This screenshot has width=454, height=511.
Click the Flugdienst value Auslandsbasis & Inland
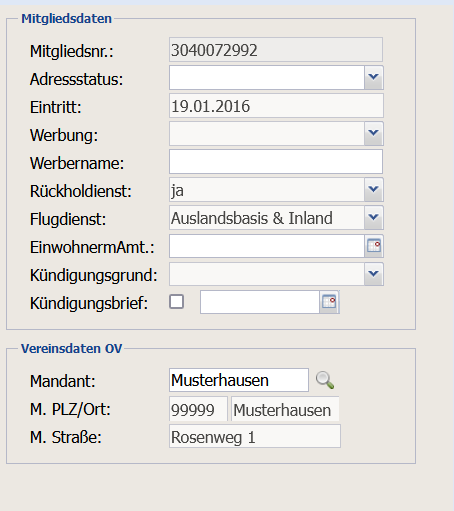coord(252,218)
